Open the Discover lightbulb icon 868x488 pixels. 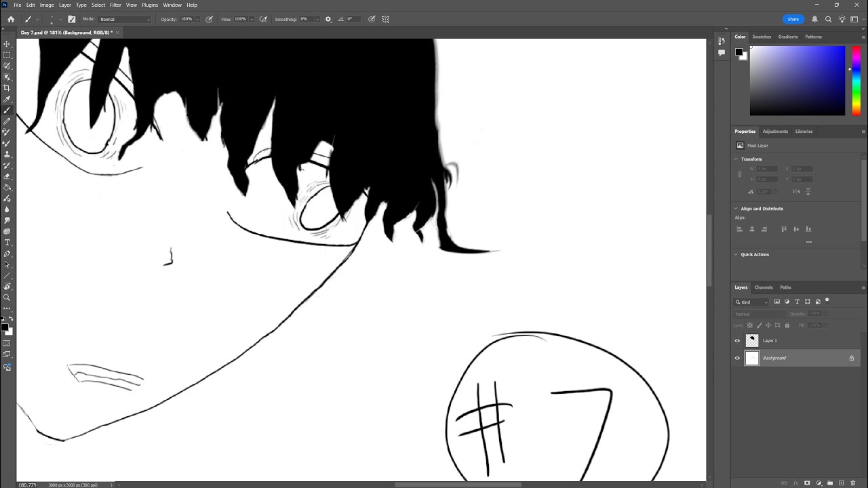(842, 19)
